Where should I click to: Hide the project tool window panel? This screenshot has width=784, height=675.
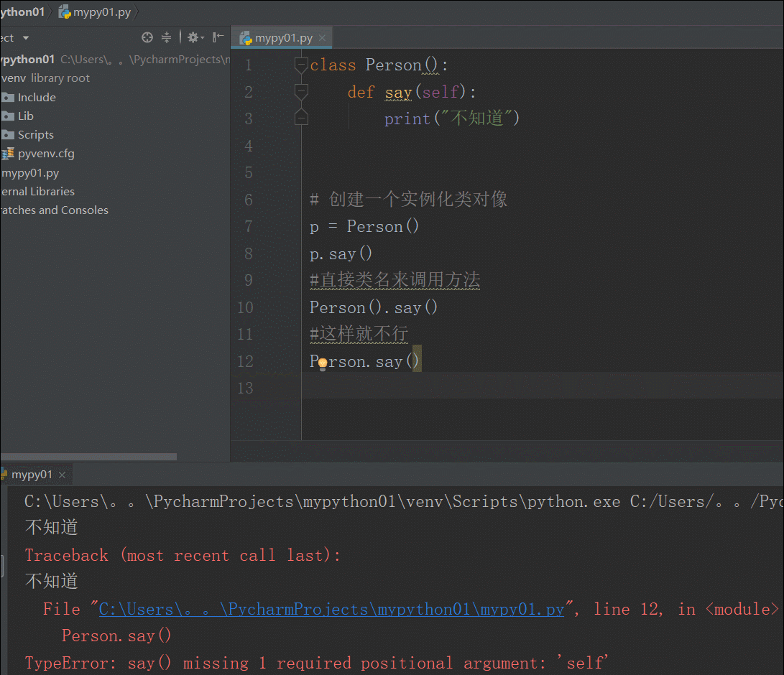pos(218,37)
